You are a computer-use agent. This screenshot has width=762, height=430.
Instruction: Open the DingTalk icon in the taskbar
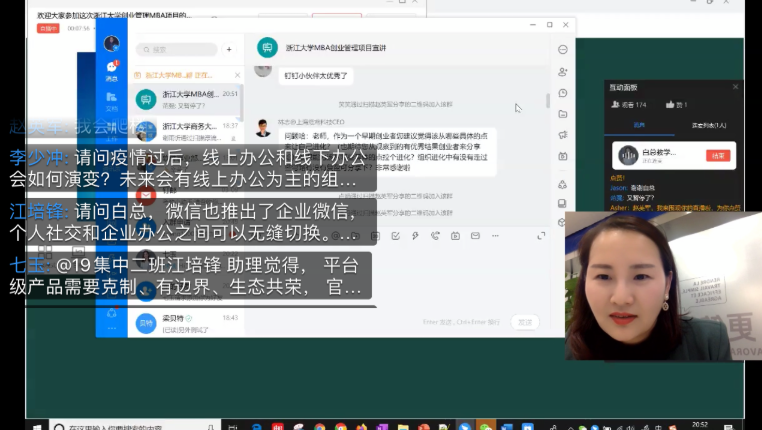[465, 426]
